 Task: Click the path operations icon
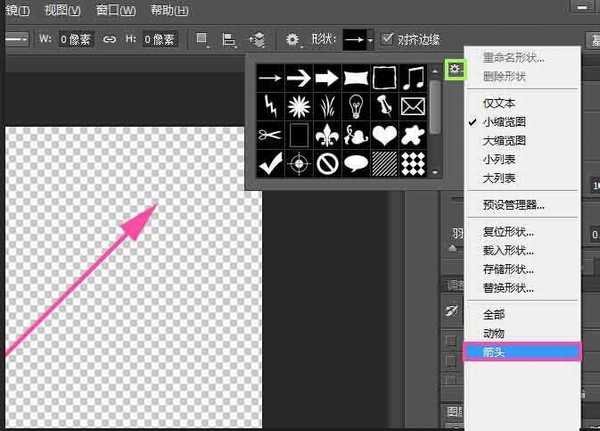point(202,39)
